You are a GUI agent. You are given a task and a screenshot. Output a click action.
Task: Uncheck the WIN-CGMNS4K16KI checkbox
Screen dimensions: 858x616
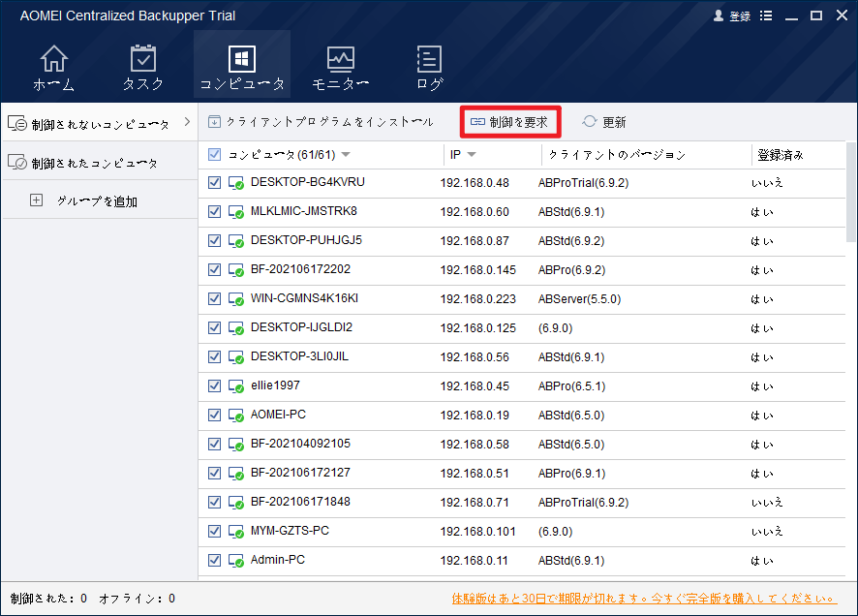tap(215, 298)
